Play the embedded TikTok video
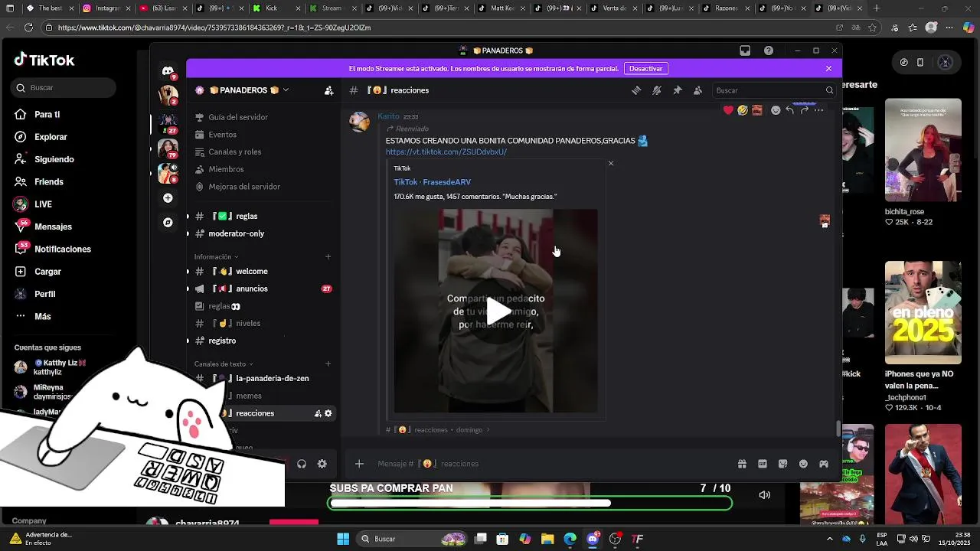Screen dimensions: 980x551 click(498, 311)
